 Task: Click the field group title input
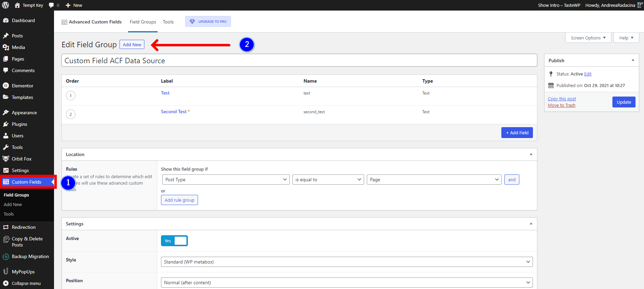pyautogui.click(x=299, y=61)
